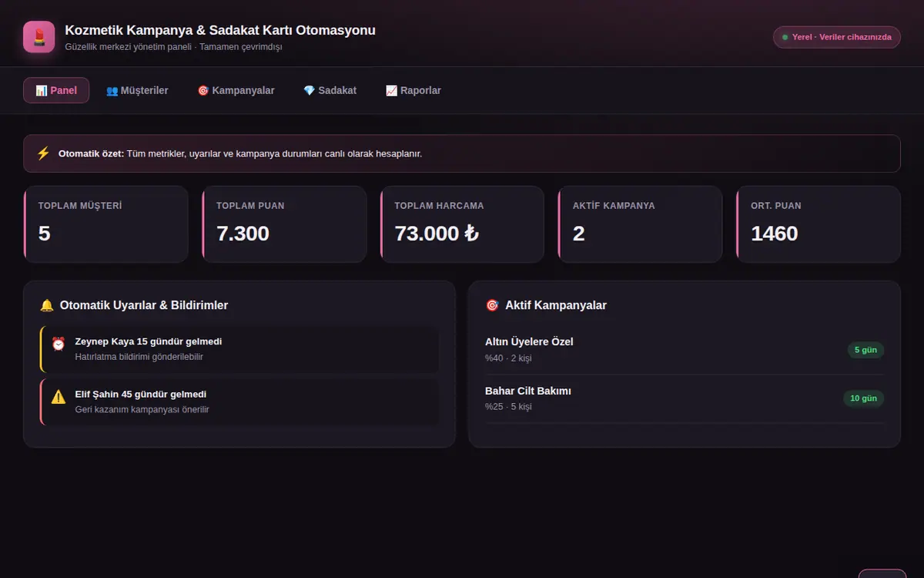Viewport: 924px width, 578px height.
Task: Click the Ort. Puan value 1460
Action: [x=774, y=234]
